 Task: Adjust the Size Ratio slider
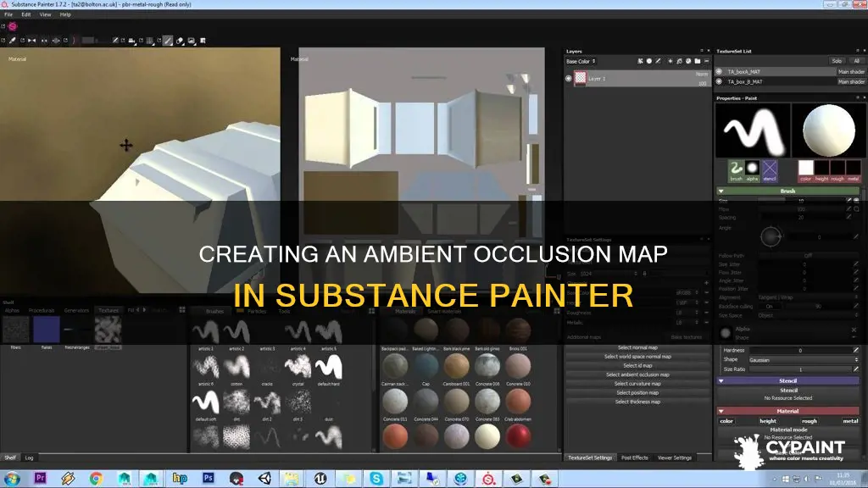[x=800, y=369]
